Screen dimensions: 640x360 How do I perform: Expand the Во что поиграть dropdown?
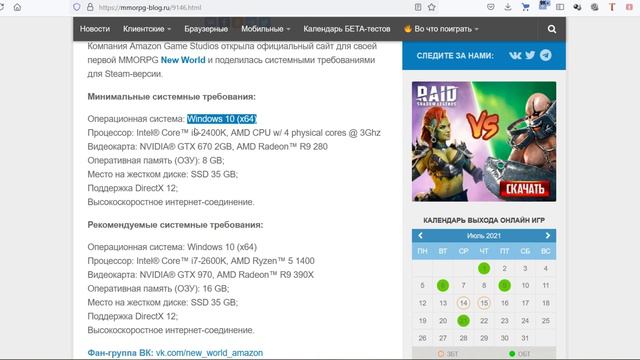(441, 29)
